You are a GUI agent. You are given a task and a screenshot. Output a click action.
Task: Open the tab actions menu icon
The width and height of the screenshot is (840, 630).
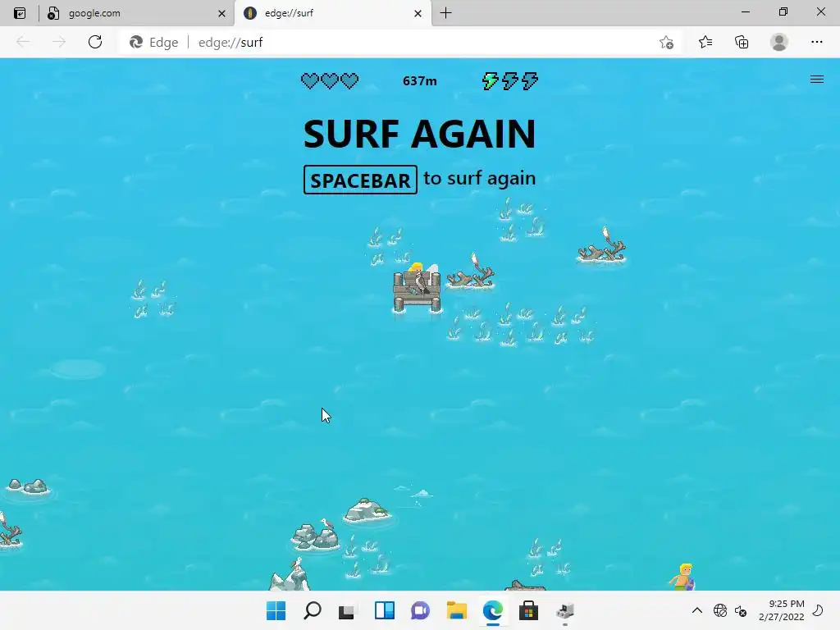tap(20, 13)
